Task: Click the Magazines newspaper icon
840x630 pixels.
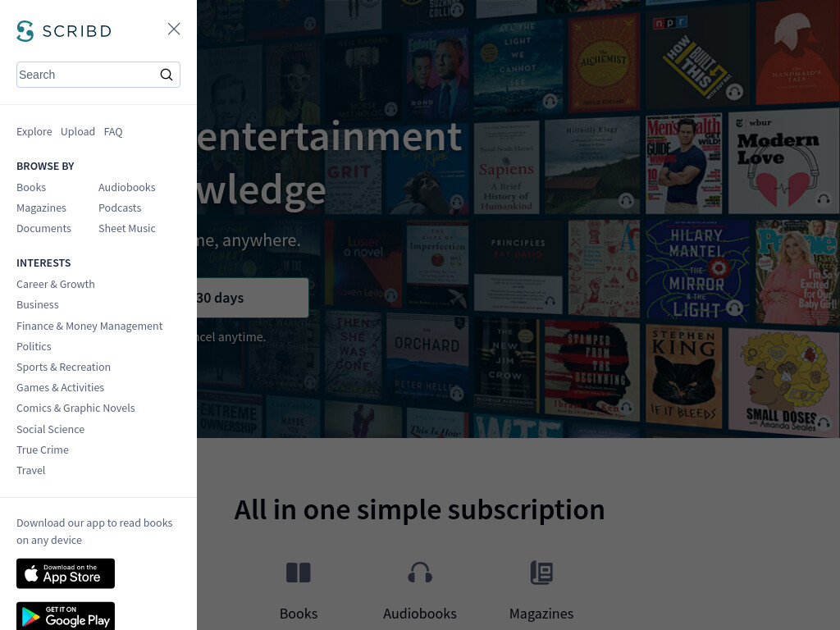Action: coord(541,573)
